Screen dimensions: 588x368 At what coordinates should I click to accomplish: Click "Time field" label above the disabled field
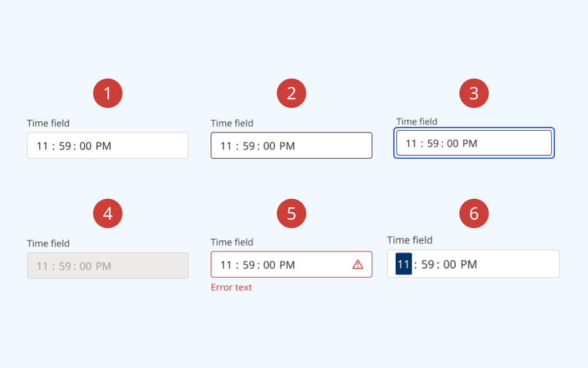click(x=48, y=243)
